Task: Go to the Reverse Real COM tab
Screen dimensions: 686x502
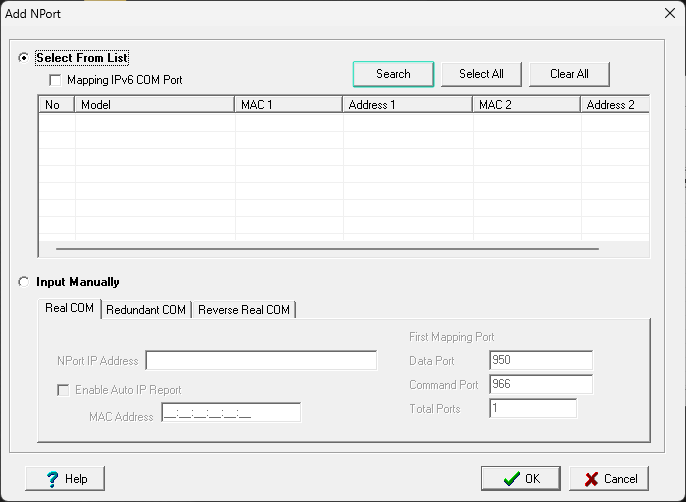Action: [x=244, y=310]
